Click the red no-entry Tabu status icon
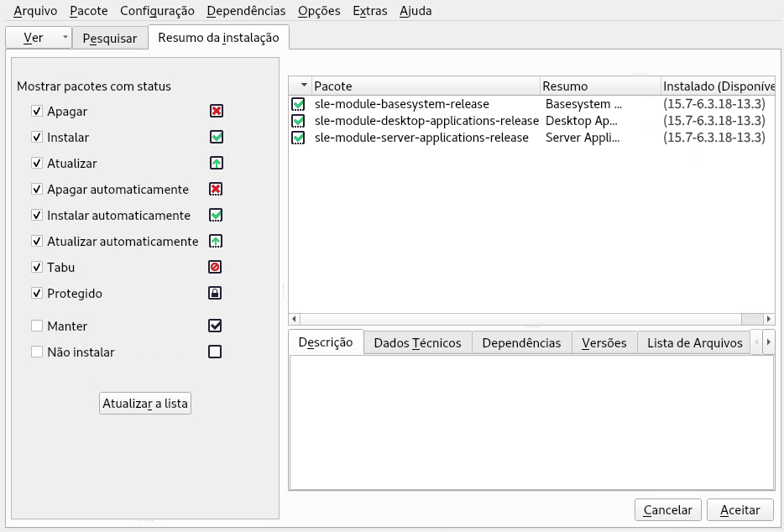This screenshot has width=784, height=532. 215,268
